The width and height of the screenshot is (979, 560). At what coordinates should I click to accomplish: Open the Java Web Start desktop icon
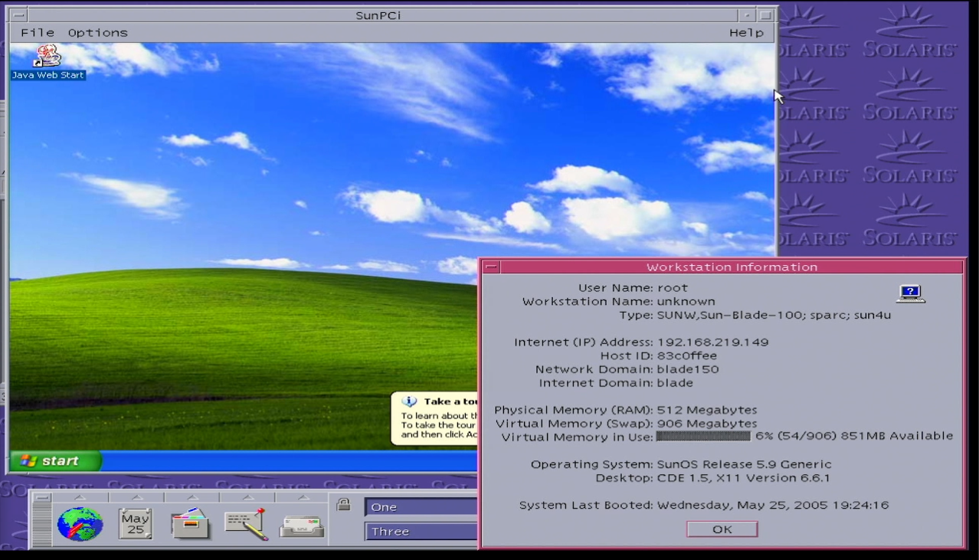[x=47, y=61]
